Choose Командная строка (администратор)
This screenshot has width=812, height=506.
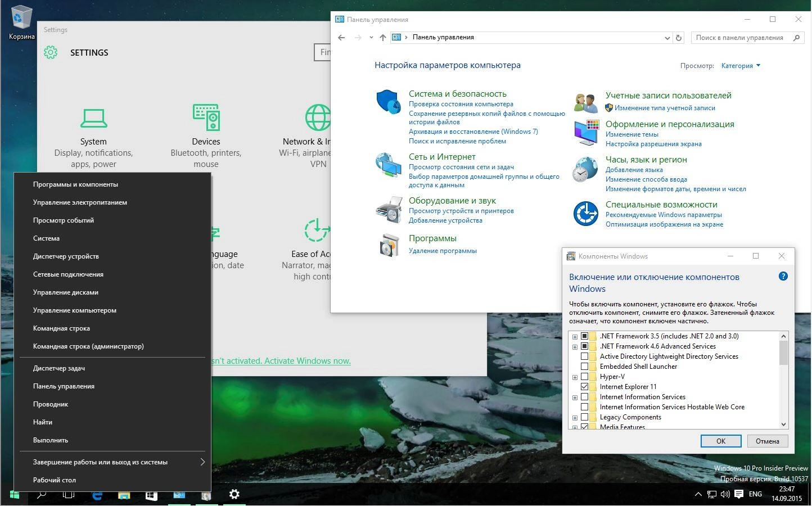112,346
